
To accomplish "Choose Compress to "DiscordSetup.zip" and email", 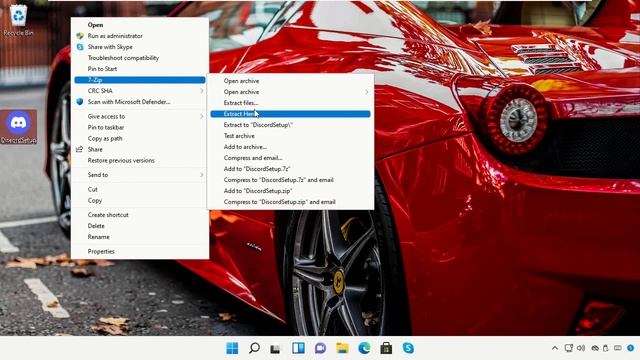I will click(x=290, y=202).
